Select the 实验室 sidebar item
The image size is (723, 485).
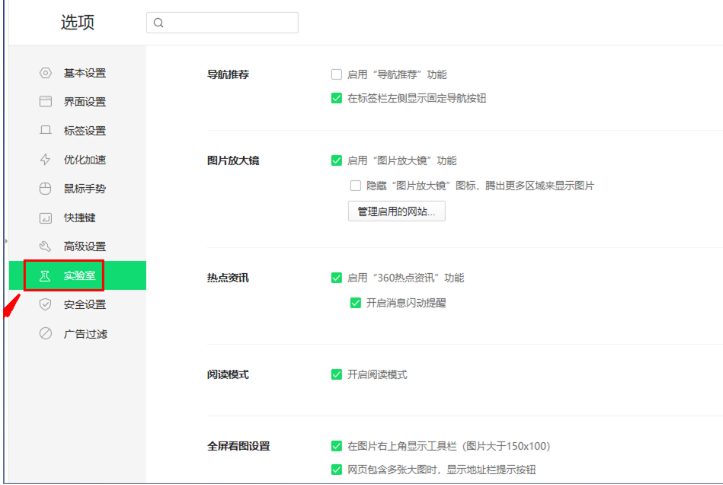pyautogui.click(x=77, y=276)
